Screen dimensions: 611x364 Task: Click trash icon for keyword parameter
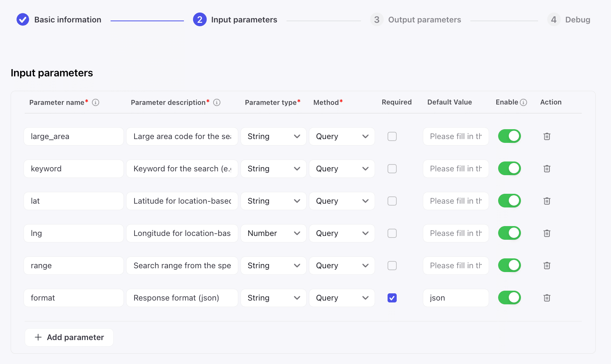point(547,169)
